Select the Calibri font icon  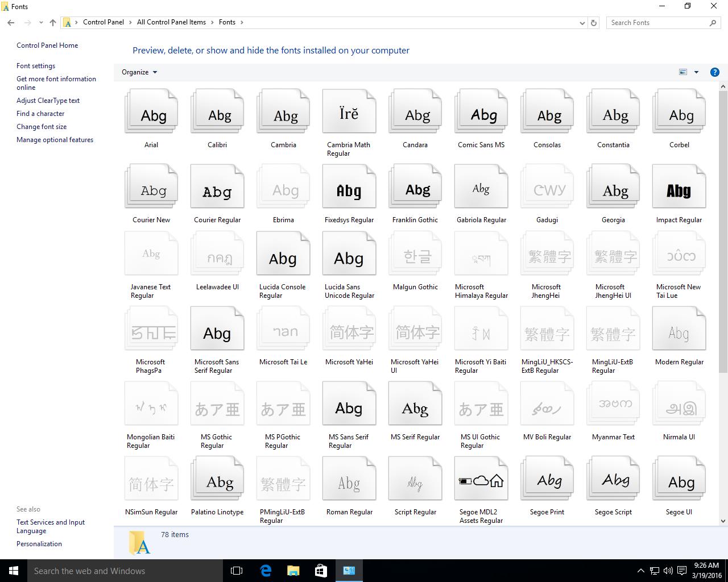217,111
